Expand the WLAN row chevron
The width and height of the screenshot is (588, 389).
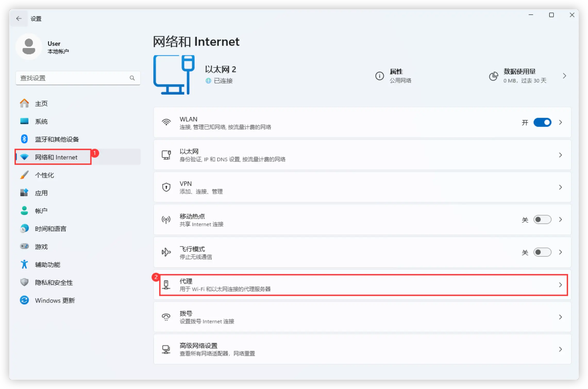560,122
